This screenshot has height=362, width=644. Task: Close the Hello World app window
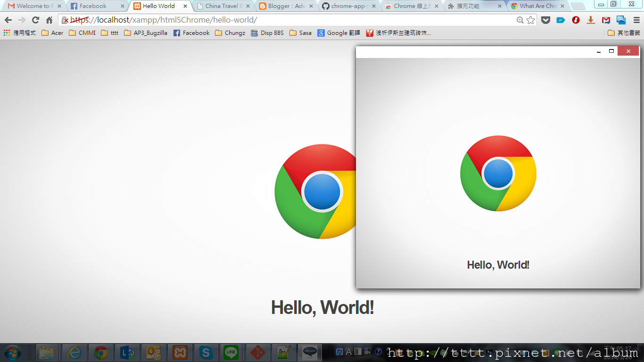[628, 51]
